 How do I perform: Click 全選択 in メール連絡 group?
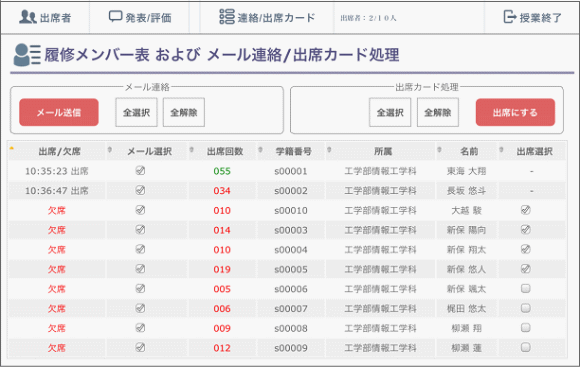136,112
